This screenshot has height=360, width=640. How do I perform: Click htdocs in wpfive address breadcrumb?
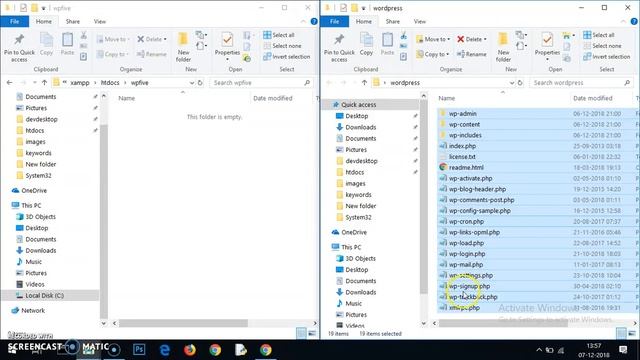tap(110, 83)
